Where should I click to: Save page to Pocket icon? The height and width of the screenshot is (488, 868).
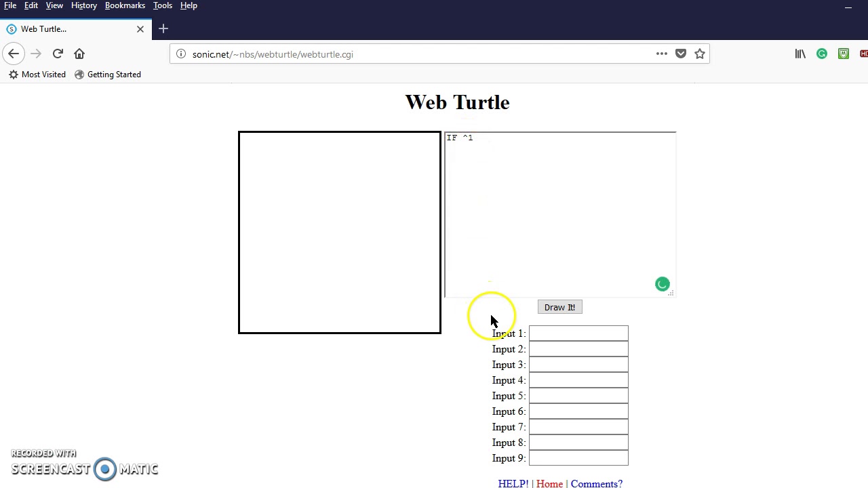point(681,54)
